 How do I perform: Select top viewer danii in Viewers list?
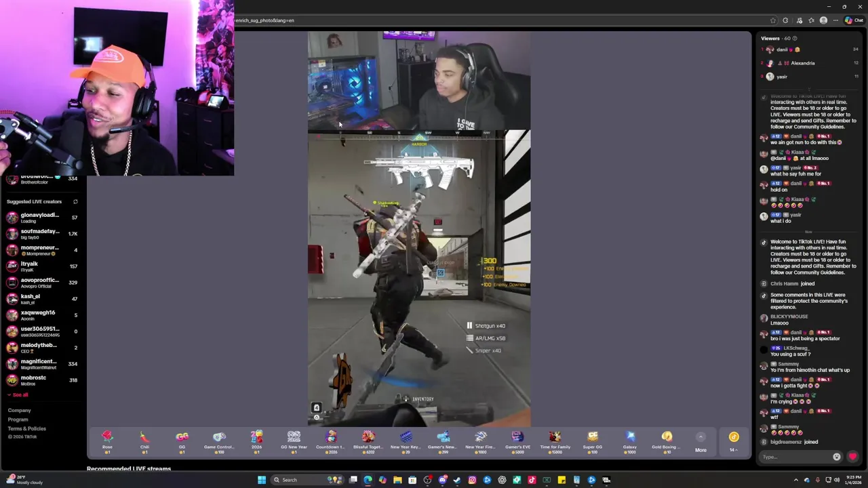pyautogui.click(x=811, y=49)
